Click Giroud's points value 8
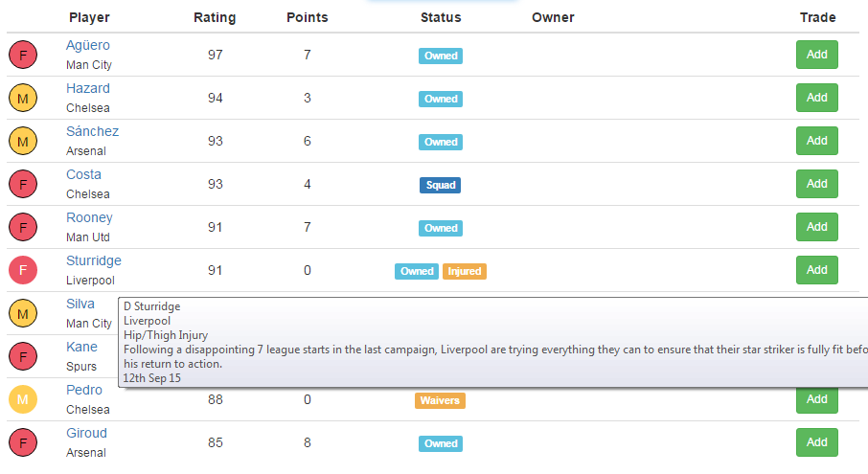868x474 pixels. (308, 443)
